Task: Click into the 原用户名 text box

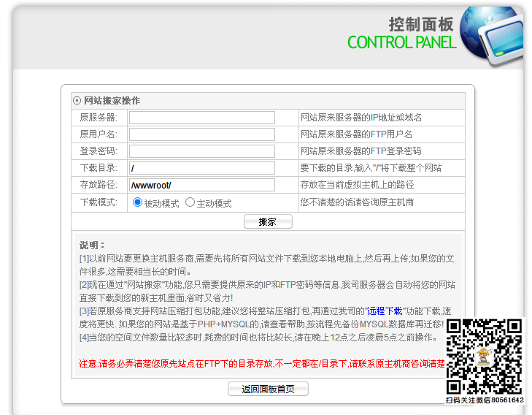Action: [202, 134]
